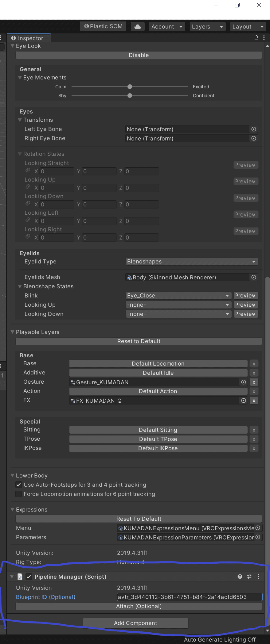Click Reset to Default for Playable Layers

pos(139,341)
